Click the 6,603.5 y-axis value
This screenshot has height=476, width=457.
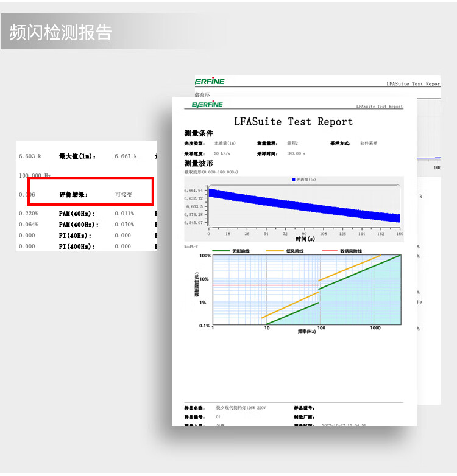(194, 206)
